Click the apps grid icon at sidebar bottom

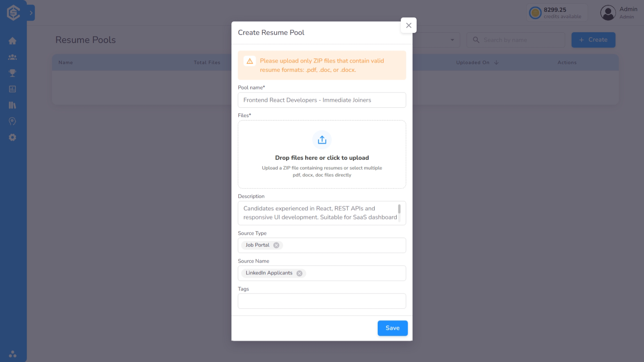coord(12,354)
